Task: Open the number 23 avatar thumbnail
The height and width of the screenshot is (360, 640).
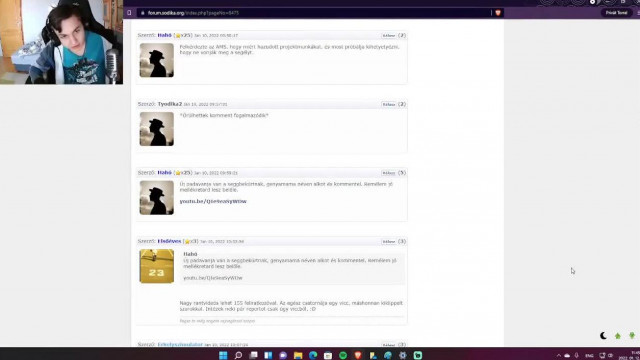Action: click(157, 266)
